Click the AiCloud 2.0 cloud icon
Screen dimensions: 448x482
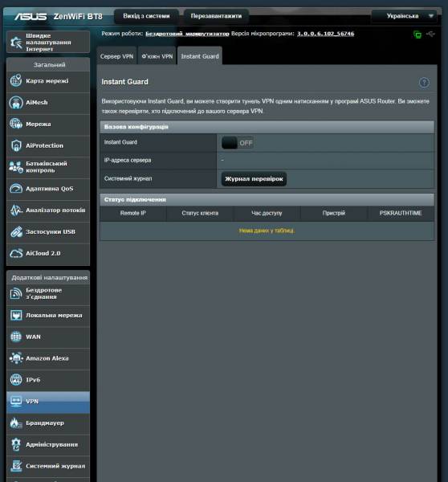click(x=16, y=253)
